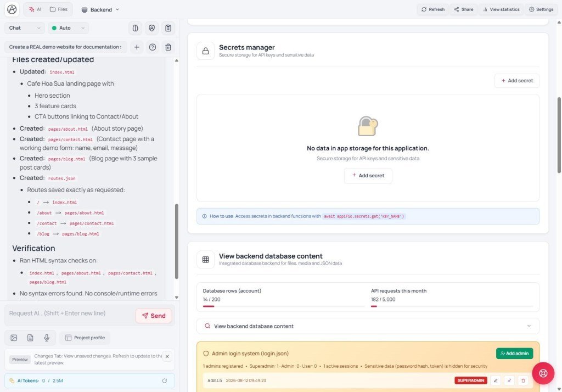The image size is (562, 392).
Task: Start a new chat with plus icon
Action: click(x=137, y=47)
